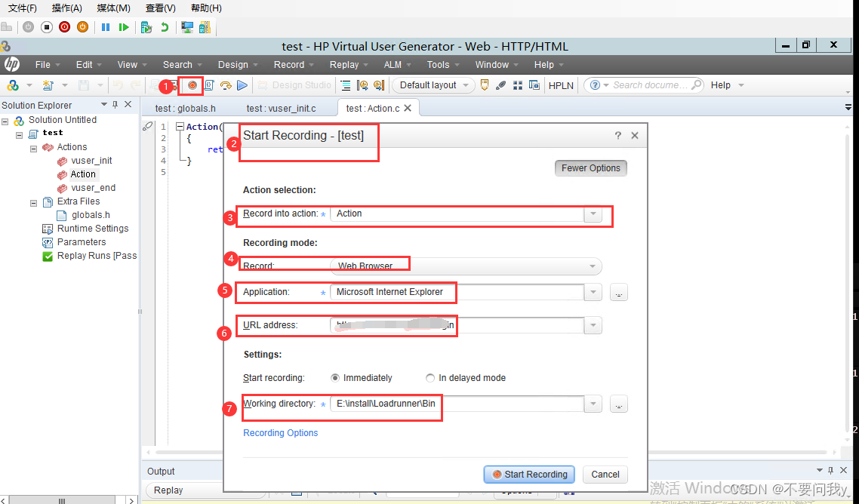Click the script icon right of record
Image resolution: width=859 pixels, height=504 pixels.
pos(209,85)
